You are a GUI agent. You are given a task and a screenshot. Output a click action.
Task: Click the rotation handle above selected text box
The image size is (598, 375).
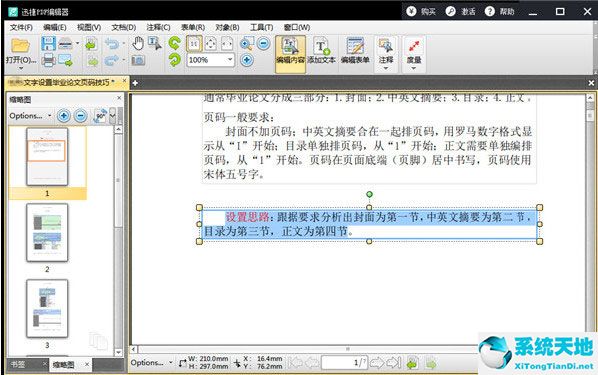[x=369, y=194]
